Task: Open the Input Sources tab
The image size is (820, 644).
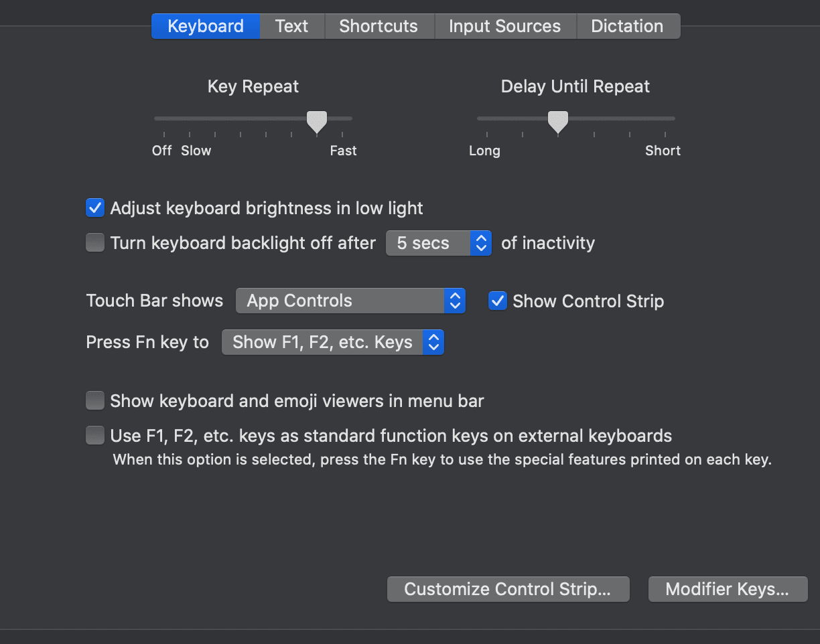Action: pos(504,26)
